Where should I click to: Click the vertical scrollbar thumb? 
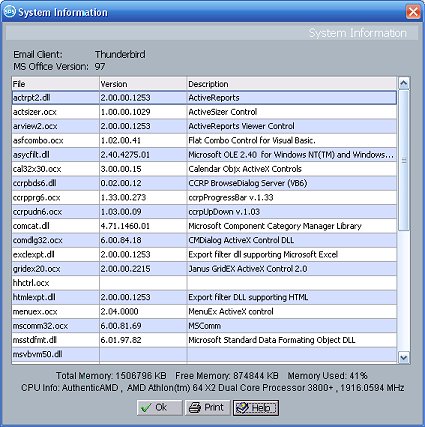coord(404,160)
